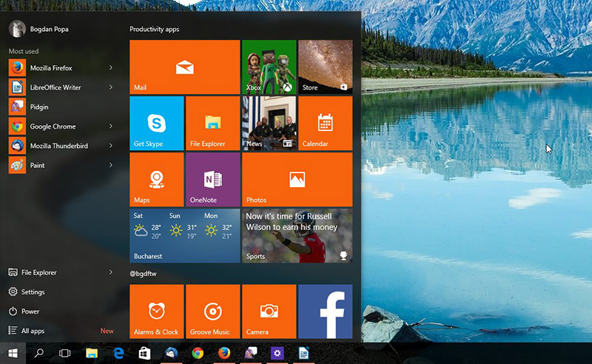Open the Photos tile
The image size is (592, 364).
(297, 179)
